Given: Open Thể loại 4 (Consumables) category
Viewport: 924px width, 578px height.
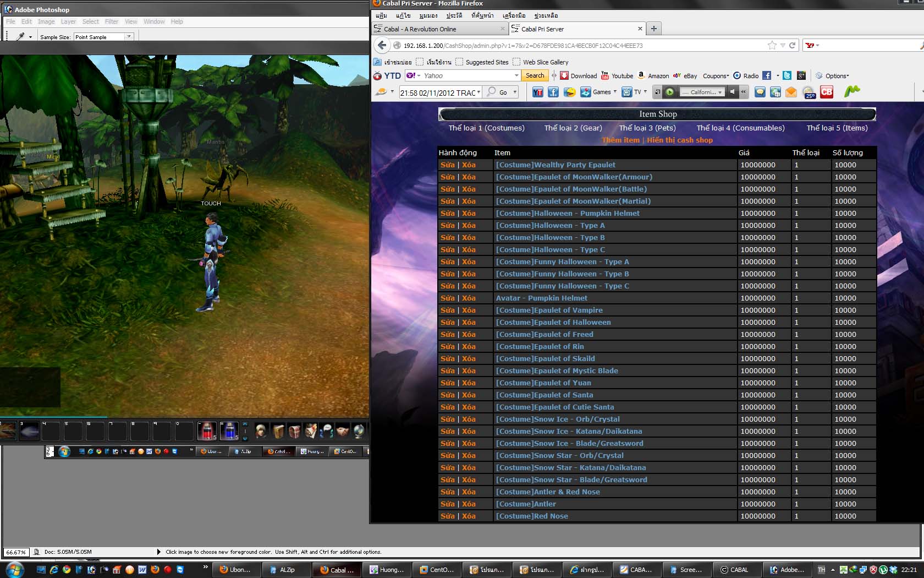Looking at the screenshot, I should tap(740, 128).
